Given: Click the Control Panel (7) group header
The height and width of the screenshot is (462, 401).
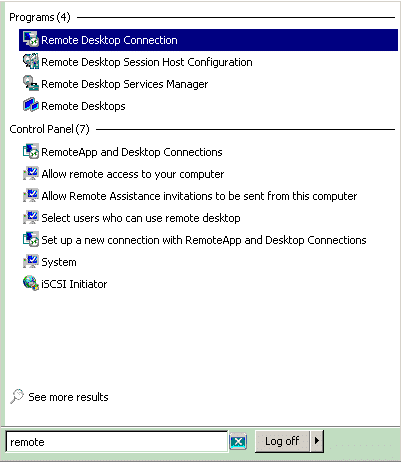Looking at the screenshot, I should pyautogui.click(x=49, y=129).
